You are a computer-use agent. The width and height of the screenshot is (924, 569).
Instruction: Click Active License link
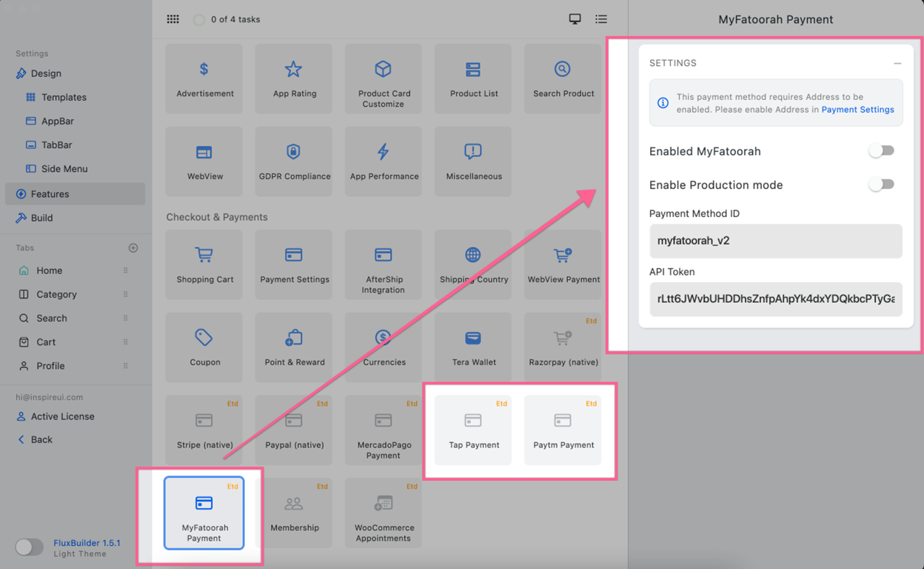pyautogui.click(x=62, y=416)
